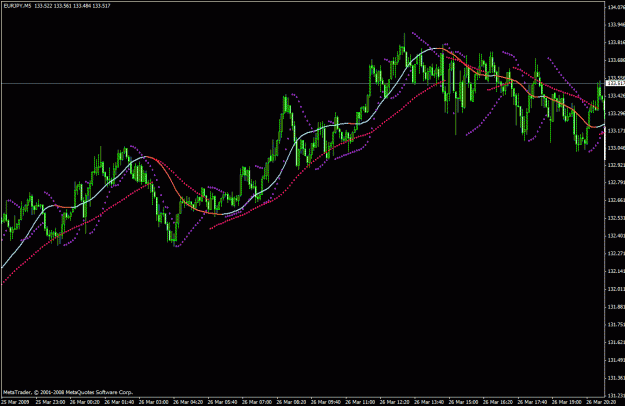Click the 133.171 price axis label
The width and height of the screenshot is (625, 406).
(x=616, y=131)
